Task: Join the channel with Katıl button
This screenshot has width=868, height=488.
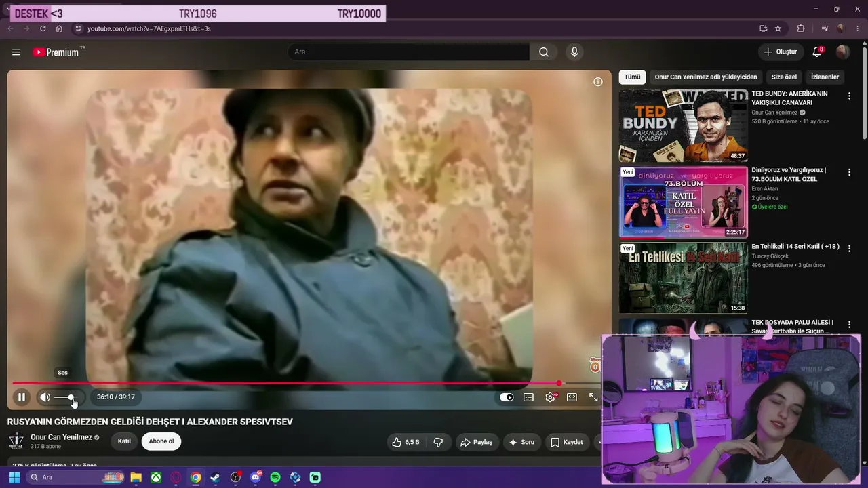Action: point(124,441)
